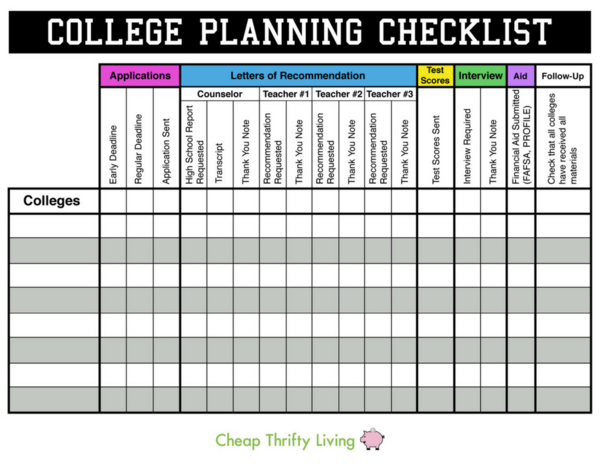
Task: Click the yellow Test Scores header
Action: pyautogui.click(x=435, y=76)
